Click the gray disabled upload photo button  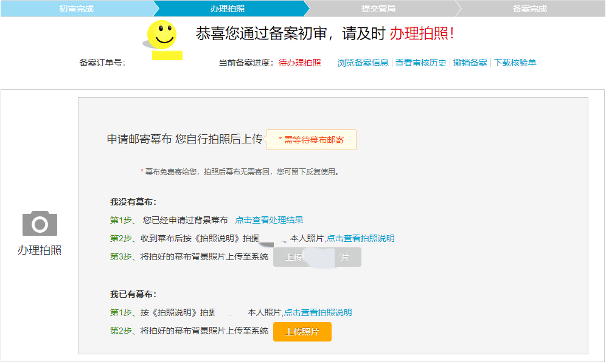[x=317, y=257]
